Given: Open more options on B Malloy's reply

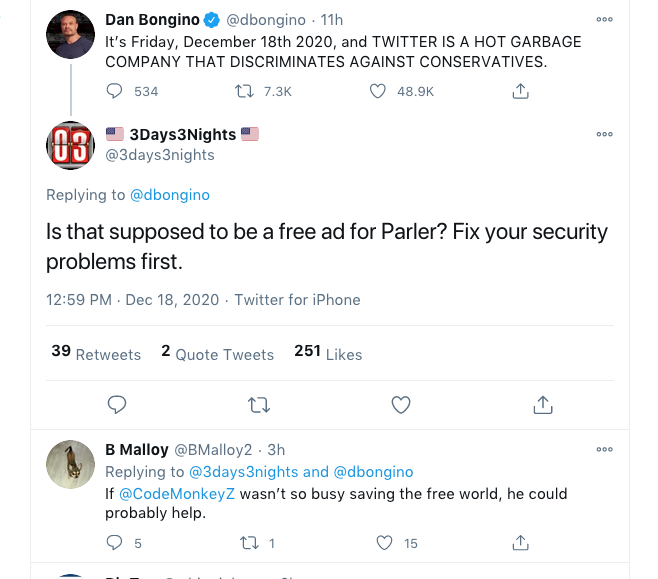Looking at the screenshot, I should 604,450.
